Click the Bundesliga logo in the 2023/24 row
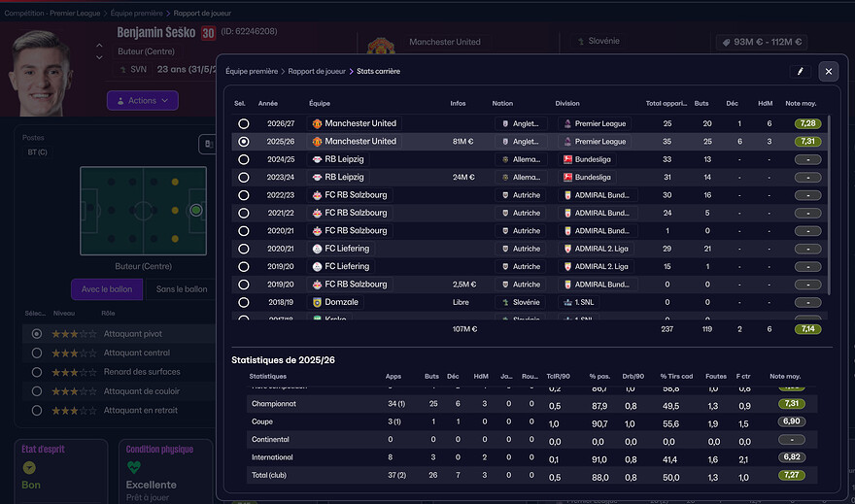 pos(568,177)
